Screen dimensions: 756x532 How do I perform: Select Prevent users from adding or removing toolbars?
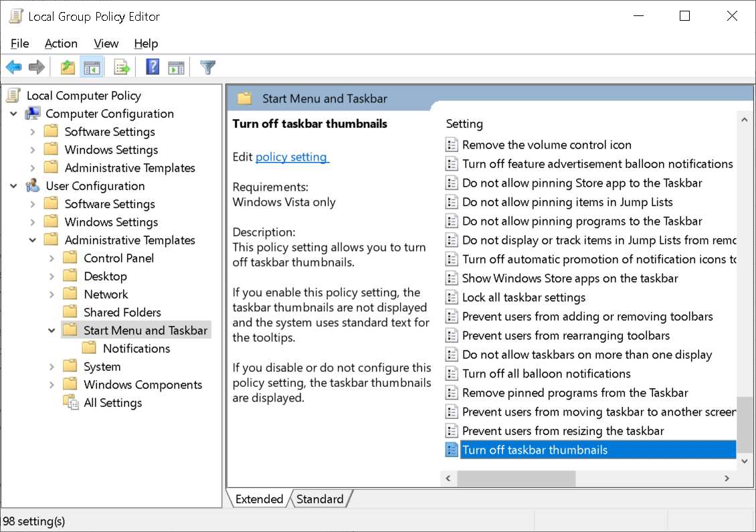[587, 317]
